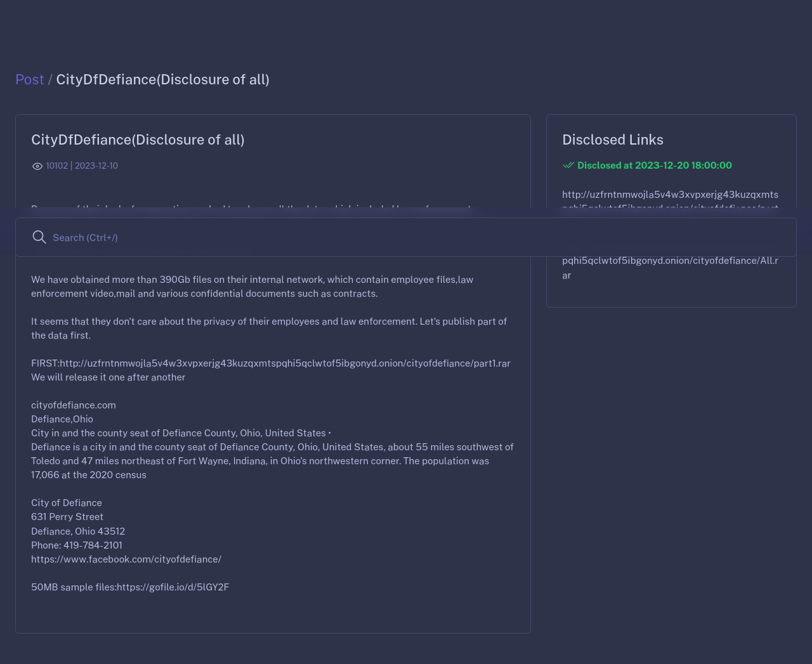Viewport: 812px width, 664px height.
Task: Click the breadcrumb title CityDfDefiance(Disclosure of all)
Action: (162, 79)
